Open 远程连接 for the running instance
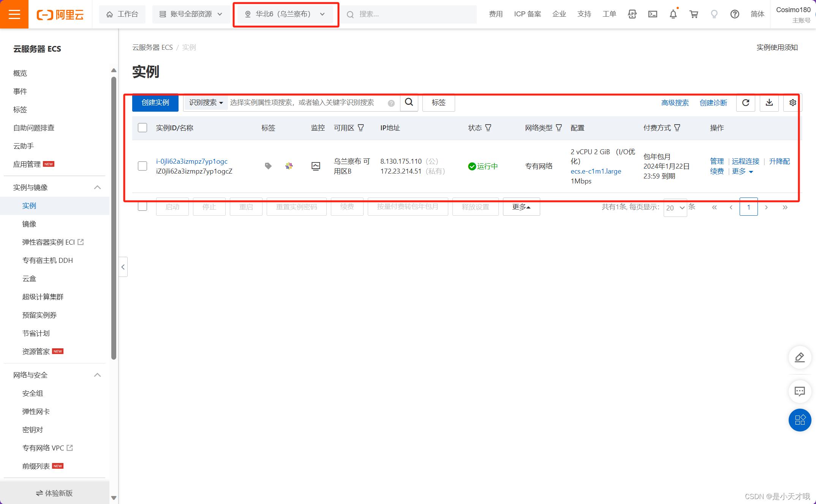 click(745, 161)
